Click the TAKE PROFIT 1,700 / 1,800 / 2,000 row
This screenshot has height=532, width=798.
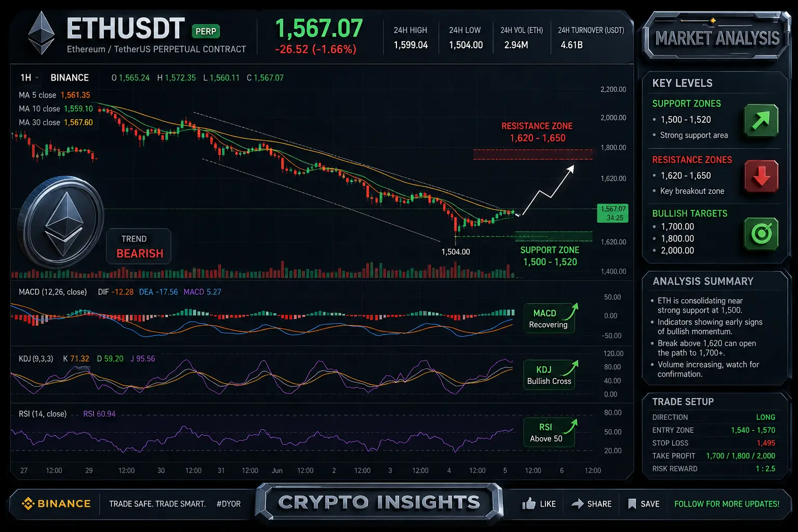[x=714, y=456]
